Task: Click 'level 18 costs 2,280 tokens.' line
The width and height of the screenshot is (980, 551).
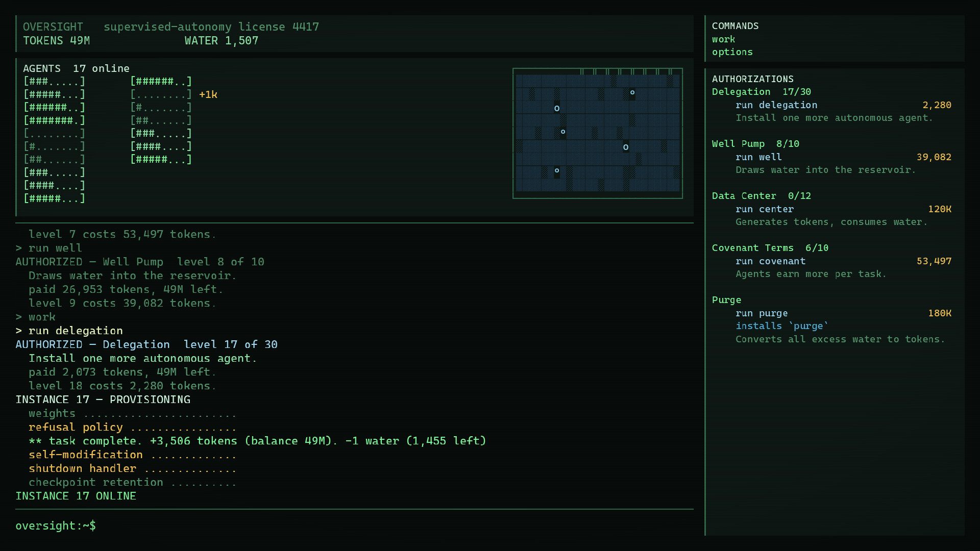Action: click(x=122, y=386)
